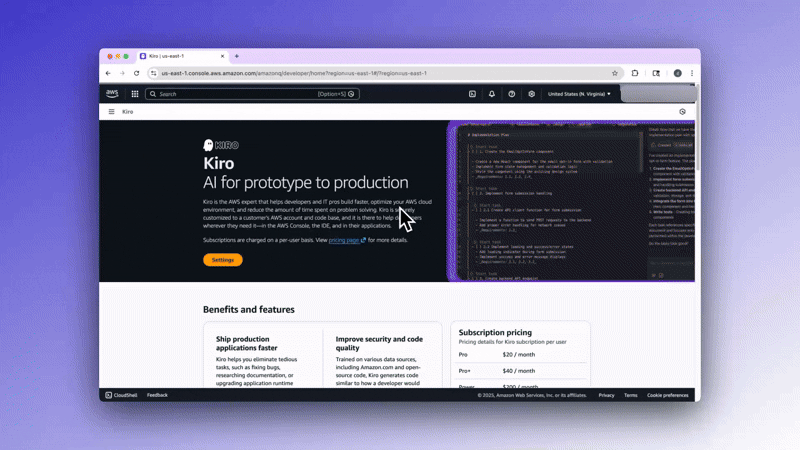This screenshot has height=450, width=800.
Task: Open CloudShell icon in top navigation
Action: click(472, 94)
